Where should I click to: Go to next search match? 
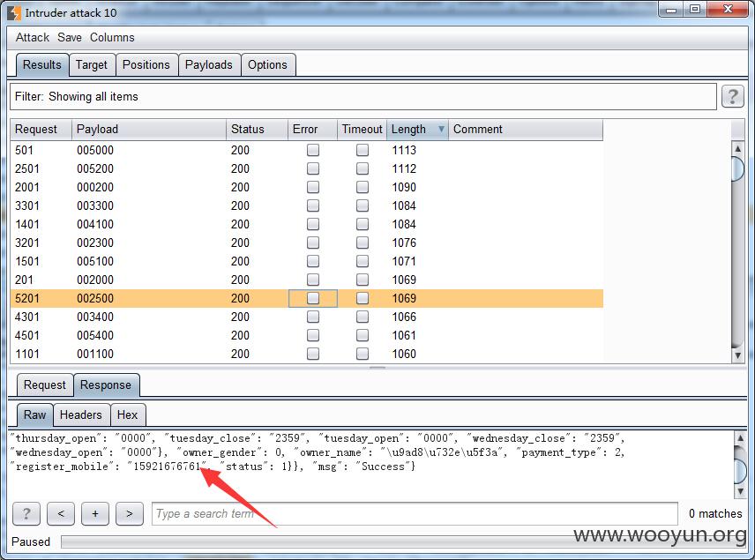[130, 513]
